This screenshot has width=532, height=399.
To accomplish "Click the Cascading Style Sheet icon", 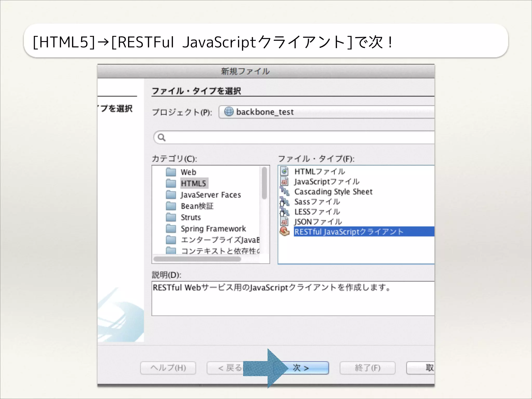I will tap(284, 191).
